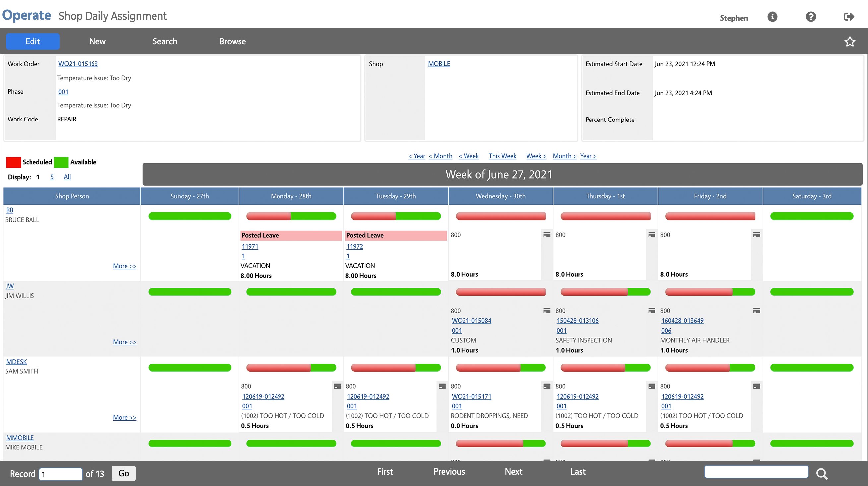868x486 pixels.
Task: Expand More for Jim Willis
Action: (x=124, y=342)
